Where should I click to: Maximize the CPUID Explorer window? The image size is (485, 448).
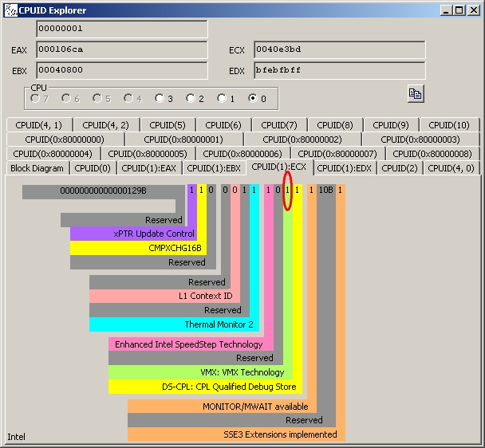tap(459, 10)
